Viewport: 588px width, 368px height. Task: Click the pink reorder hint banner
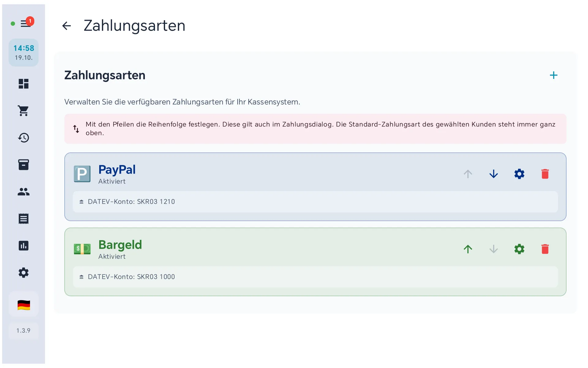point(315,129)
